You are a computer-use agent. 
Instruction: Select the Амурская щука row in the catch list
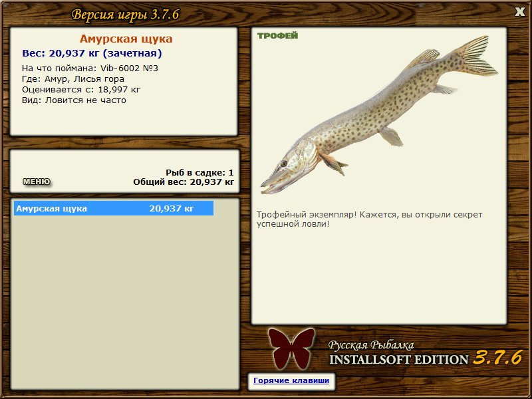coord(114,208)
